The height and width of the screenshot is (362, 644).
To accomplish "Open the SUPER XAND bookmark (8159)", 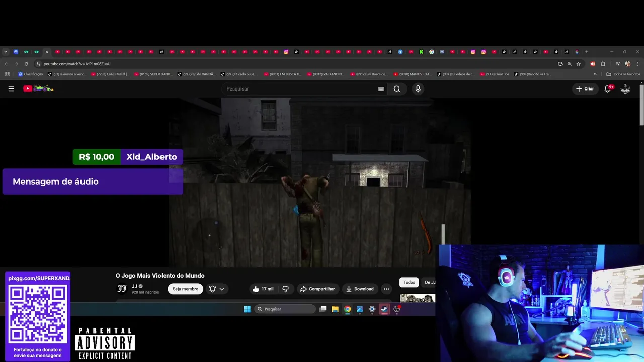I will (x=153, y=74).
